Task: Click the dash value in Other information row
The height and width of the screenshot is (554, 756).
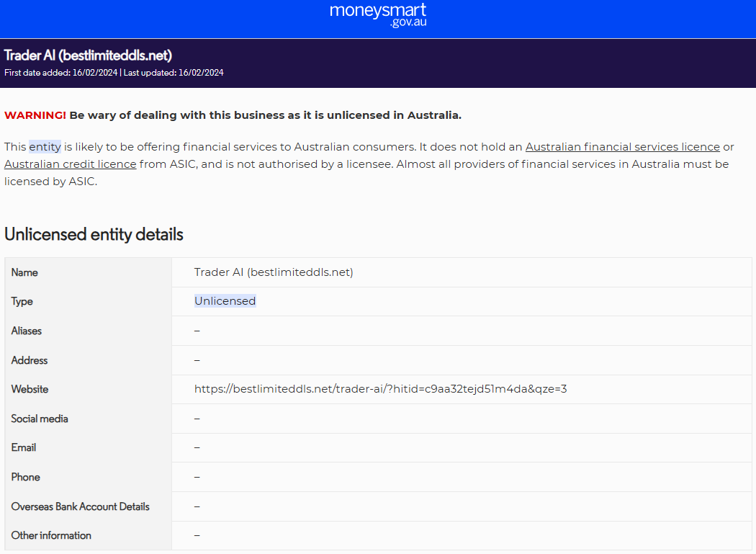Action: [197, 536]
